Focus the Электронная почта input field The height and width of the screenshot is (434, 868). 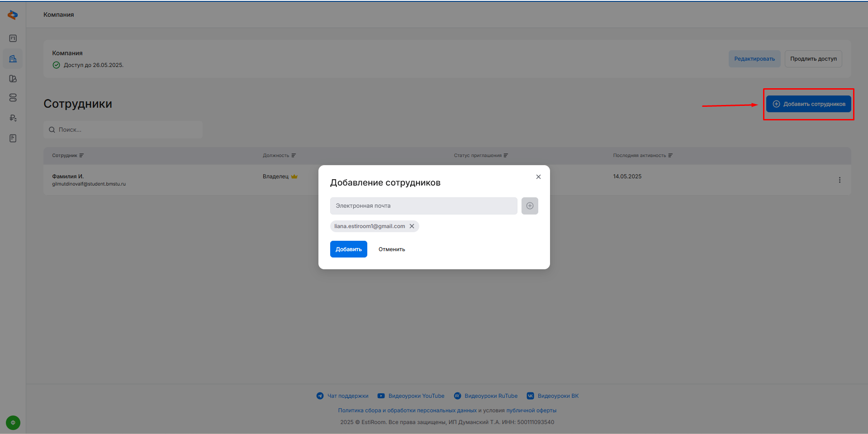[x=423, y=206]
